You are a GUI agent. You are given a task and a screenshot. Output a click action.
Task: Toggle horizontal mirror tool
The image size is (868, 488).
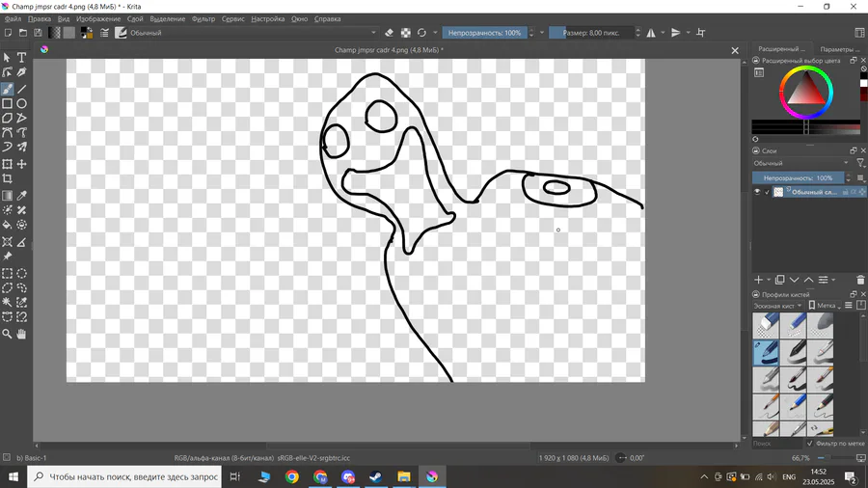[651, 33]
